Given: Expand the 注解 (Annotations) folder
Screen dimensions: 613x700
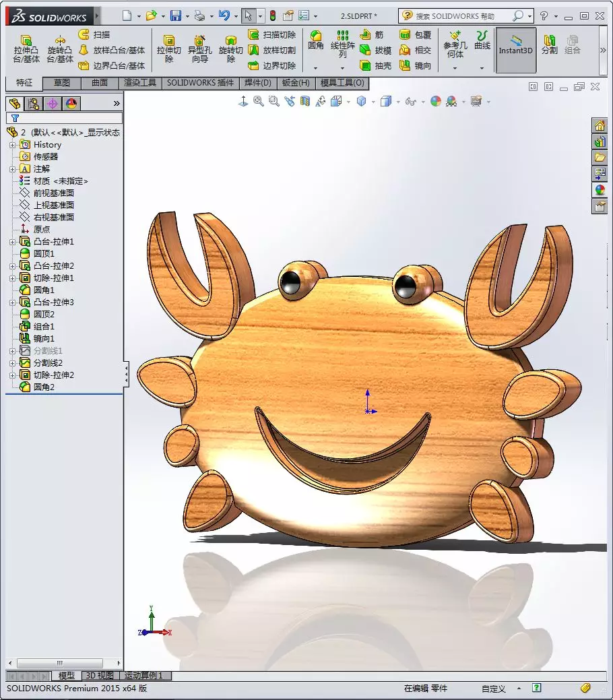Looking at the screenshot, I should tap(13, 168).
